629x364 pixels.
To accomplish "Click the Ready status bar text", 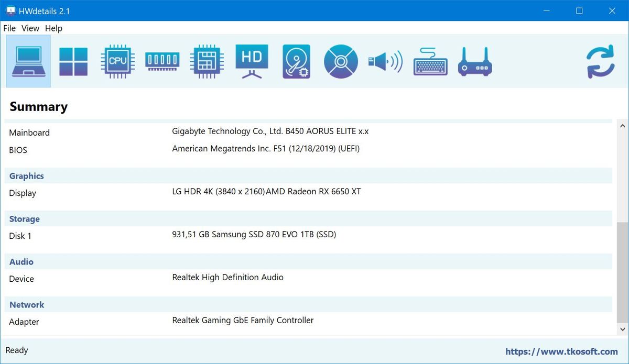I will pos(17,350).
